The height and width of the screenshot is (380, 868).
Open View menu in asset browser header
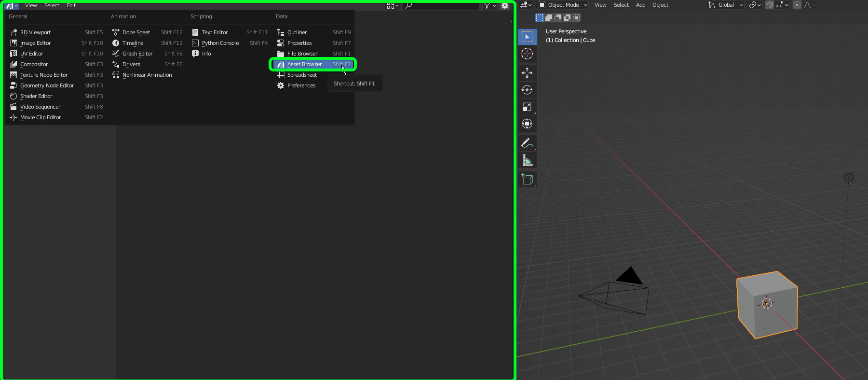click(31, 5)
